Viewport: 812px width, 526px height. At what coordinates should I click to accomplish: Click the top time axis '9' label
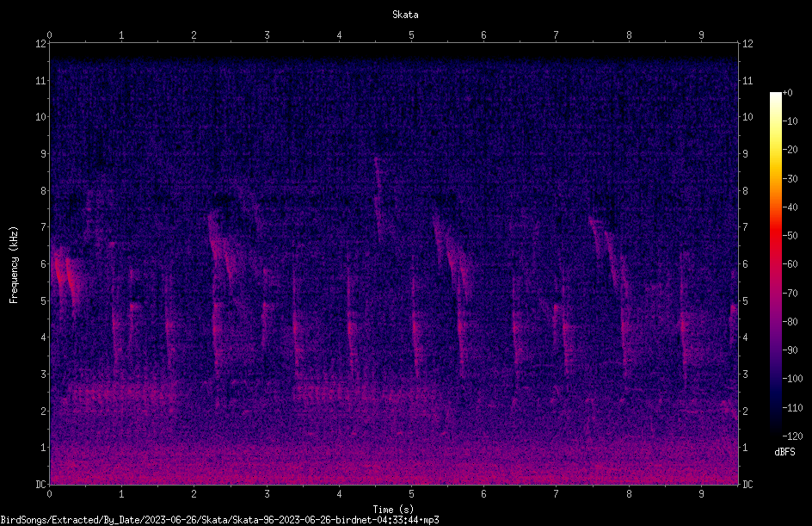click(x=701, y=34)
